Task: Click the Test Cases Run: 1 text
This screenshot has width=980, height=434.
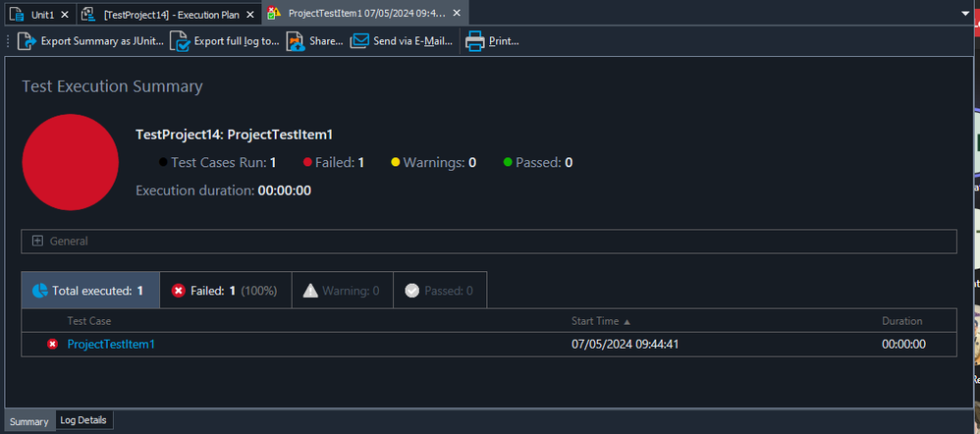Action: (223, 163)
